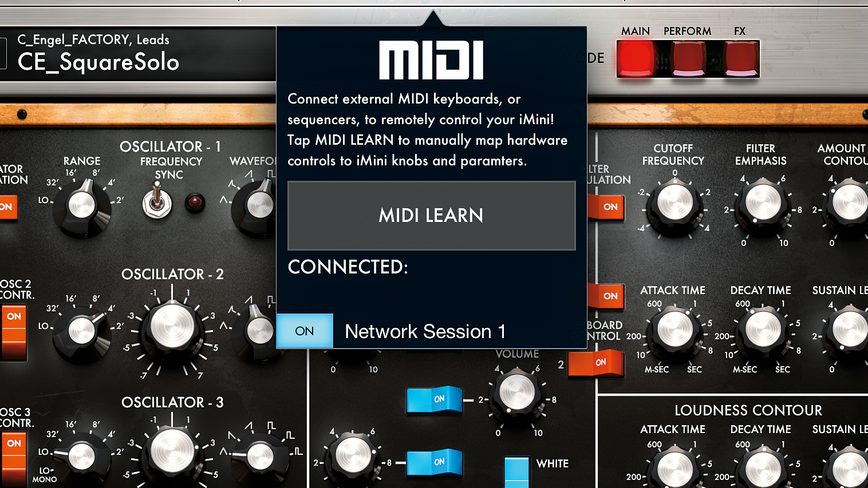Toggle the lower blue mixer ON switch
This screenshot has height=488, width=868.
[435, 463]
